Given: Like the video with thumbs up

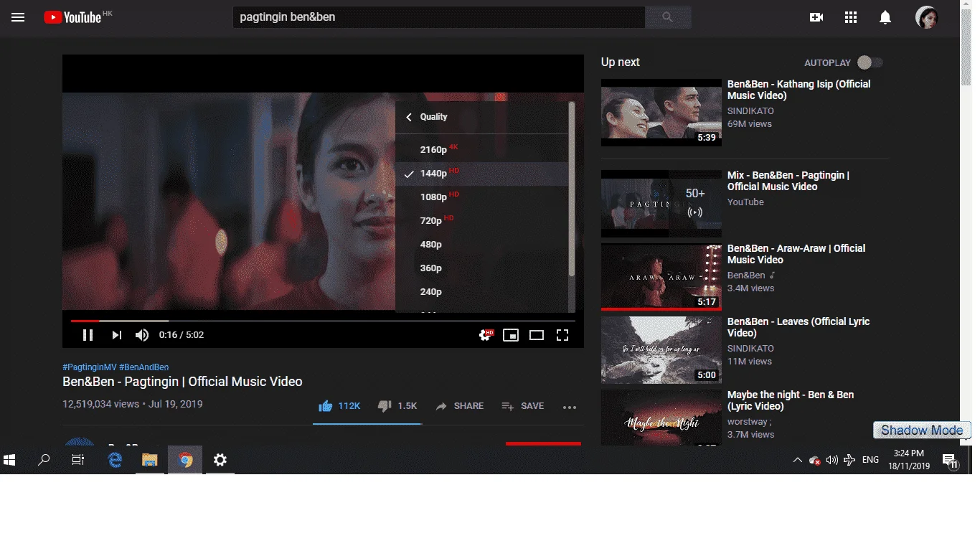Looking at the screenshot, I should 339,406.
